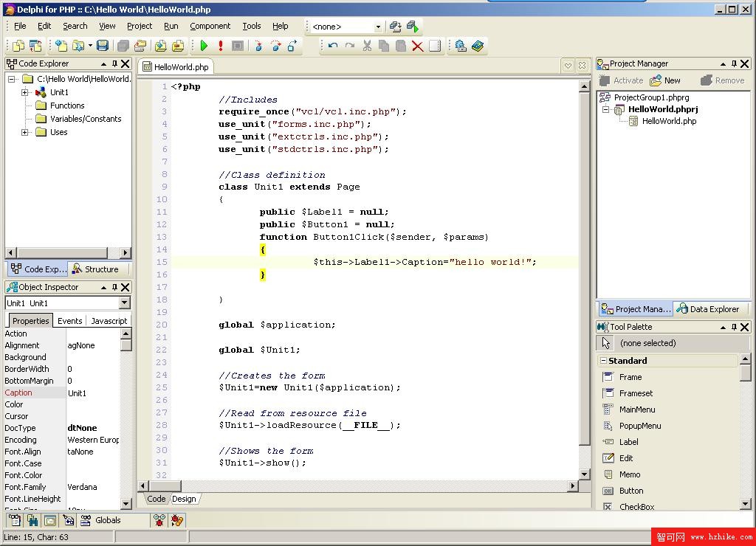Open the HelloWorld.php editor file tab
This screenshot has height=546, width=756.
(x=176, y=67)
